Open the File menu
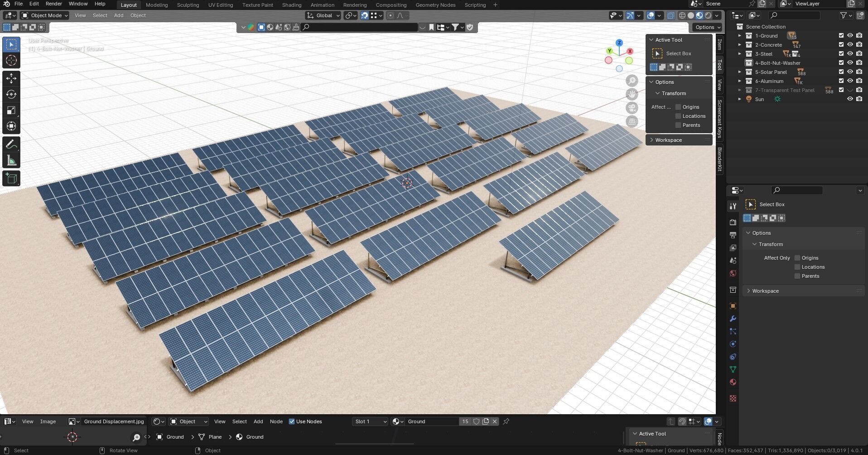 pyautogui.click(x=19, y=4)
